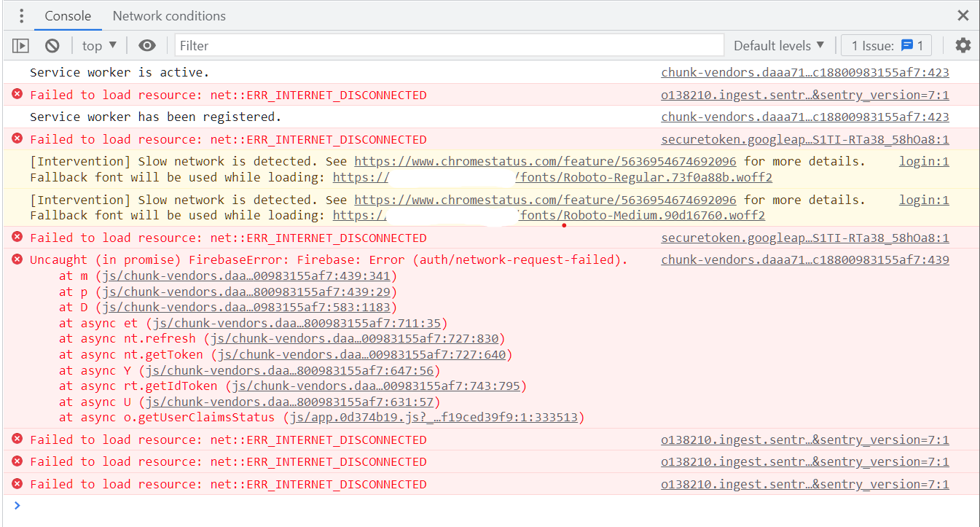Open stack frame 'at async U' link

click(x=291, y=402)
